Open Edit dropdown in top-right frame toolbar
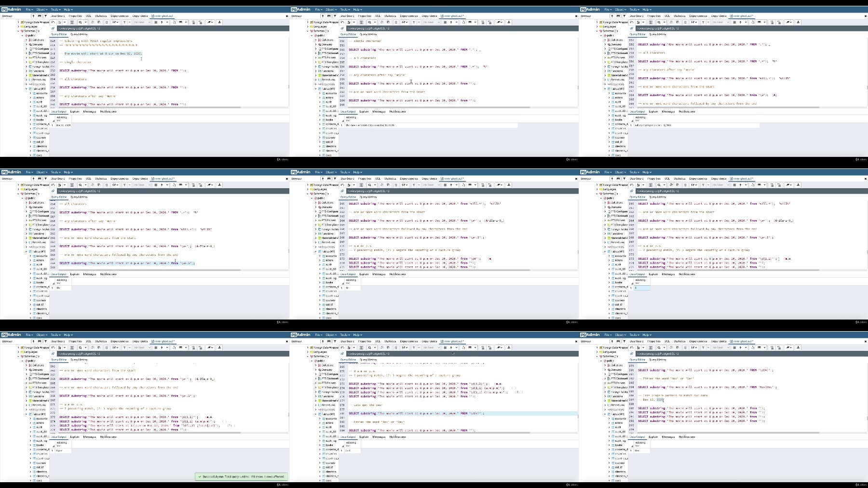 click(x=694, y=22)
